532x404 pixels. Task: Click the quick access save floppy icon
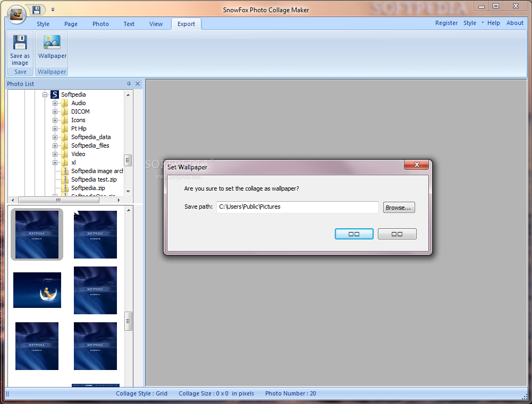[x=36, y=10]
